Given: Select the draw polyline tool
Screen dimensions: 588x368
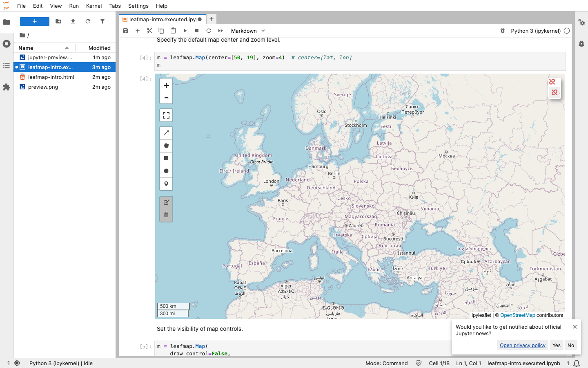Looking at the screenshot, I should [166, 133].
